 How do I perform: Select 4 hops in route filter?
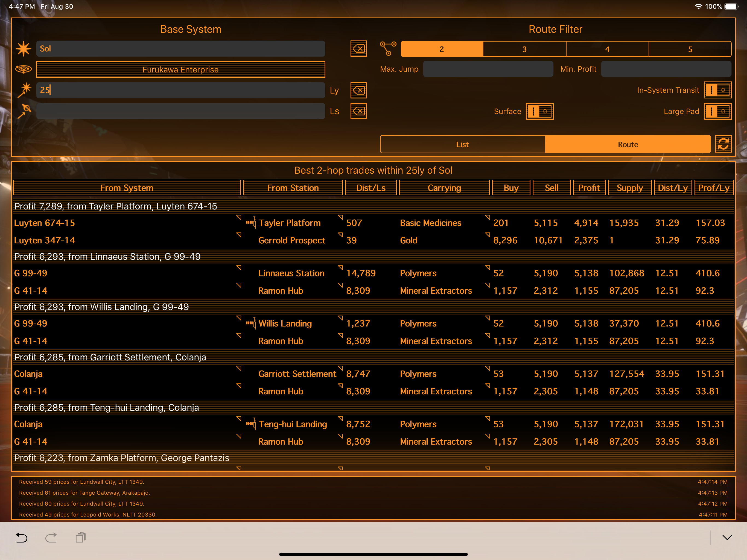pos(607,49)
